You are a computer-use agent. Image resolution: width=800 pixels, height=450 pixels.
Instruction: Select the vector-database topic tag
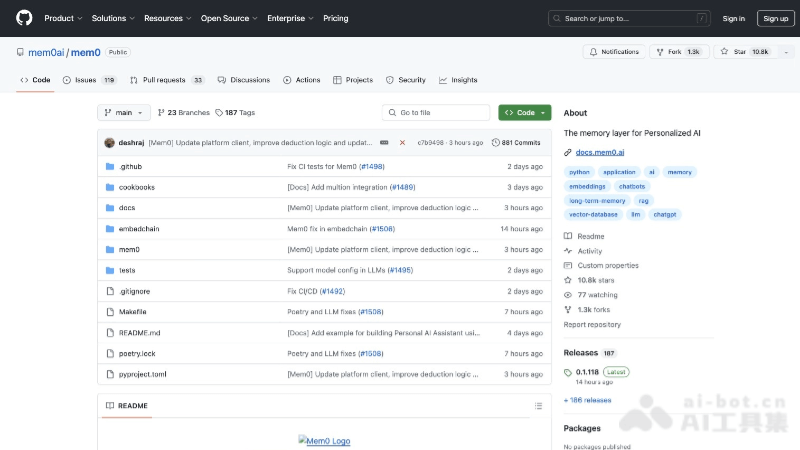tap(593, 214)
